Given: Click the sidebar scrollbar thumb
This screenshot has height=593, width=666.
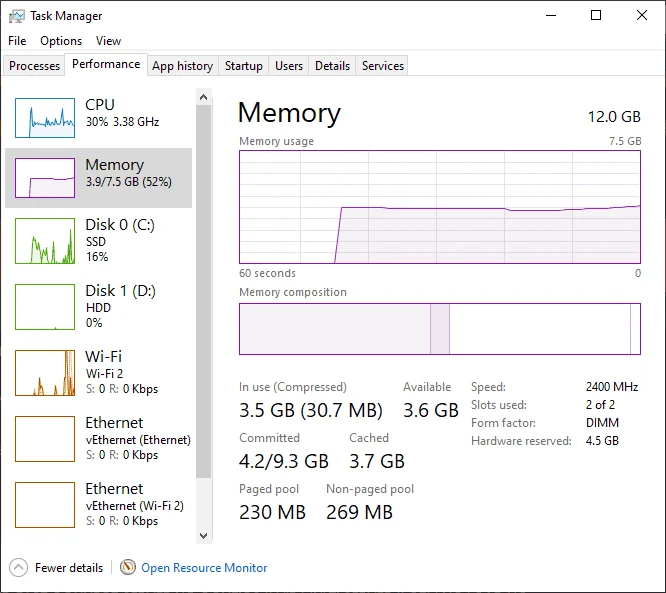Looking at the screenshot, I should (x=203, y=291).
